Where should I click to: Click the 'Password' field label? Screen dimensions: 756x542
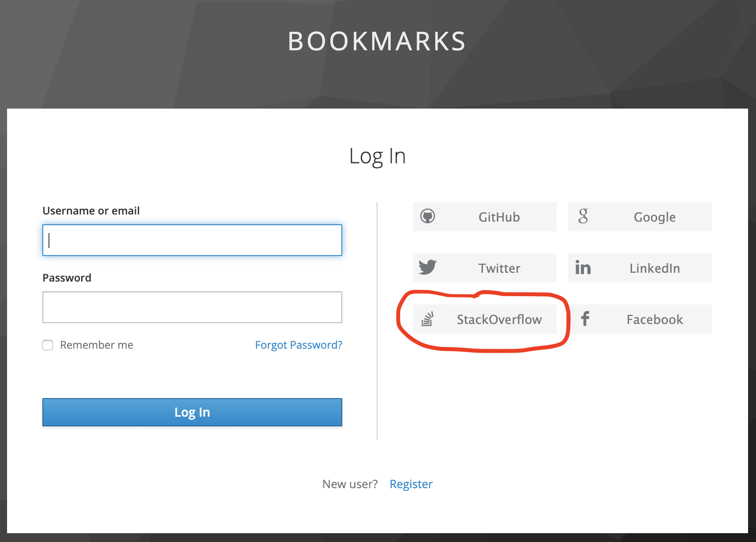pos(67,278)
